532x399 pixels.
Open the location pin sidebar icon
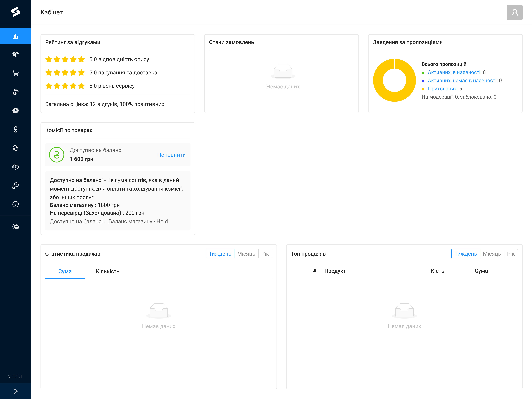pos(15,129)
